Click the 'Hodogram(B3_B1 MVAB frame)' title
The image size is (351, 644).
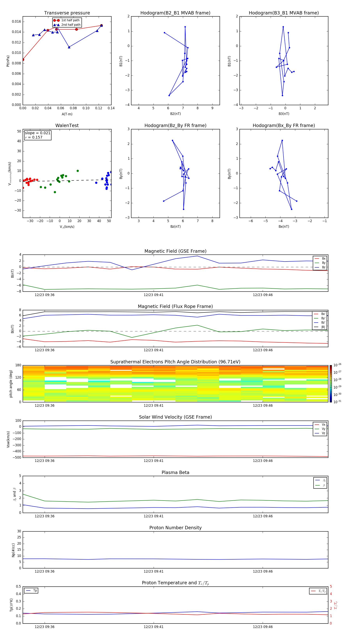pos(284,13)
